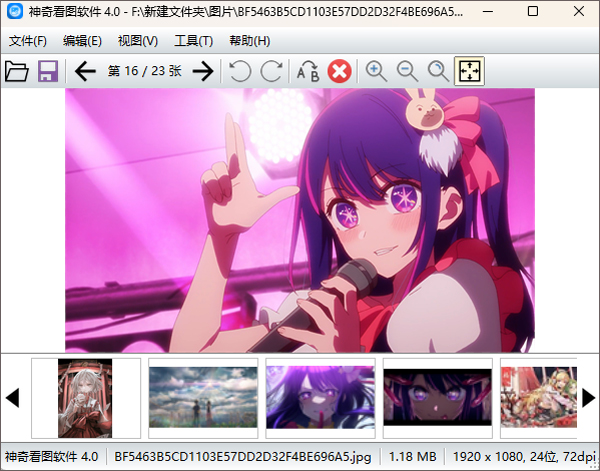Open the 文件(F) menu
This screenshot has width=600, height=471.
pos(28,41)
